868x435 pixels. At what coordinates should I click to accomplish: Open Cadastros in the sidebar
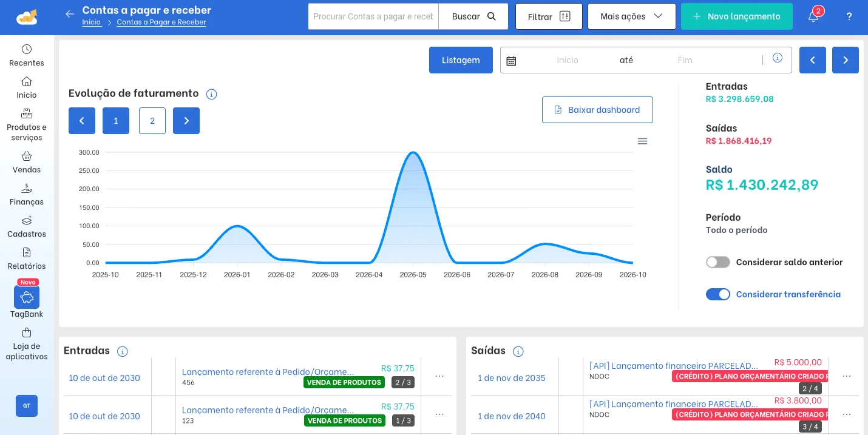tap(27, 226)
